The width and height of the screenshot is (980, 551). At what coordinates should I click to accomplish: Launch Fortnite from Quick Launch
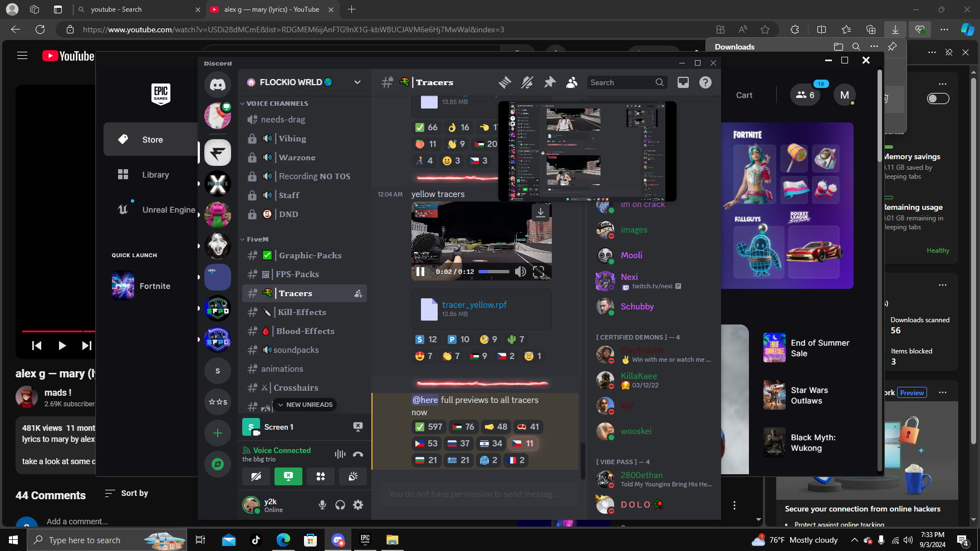[142, 286]
